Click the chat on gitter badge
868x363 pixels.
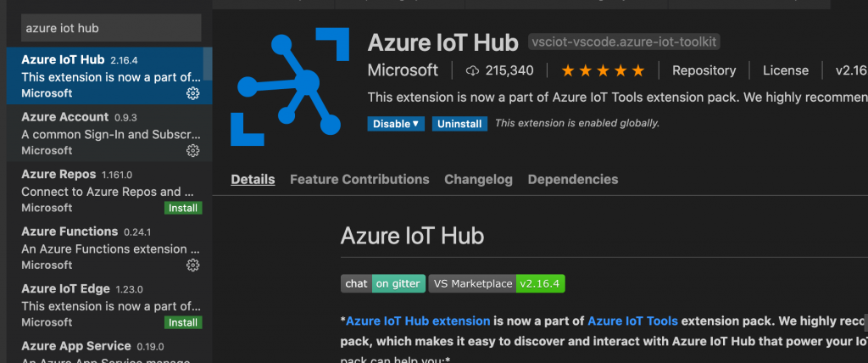[383, 284]
